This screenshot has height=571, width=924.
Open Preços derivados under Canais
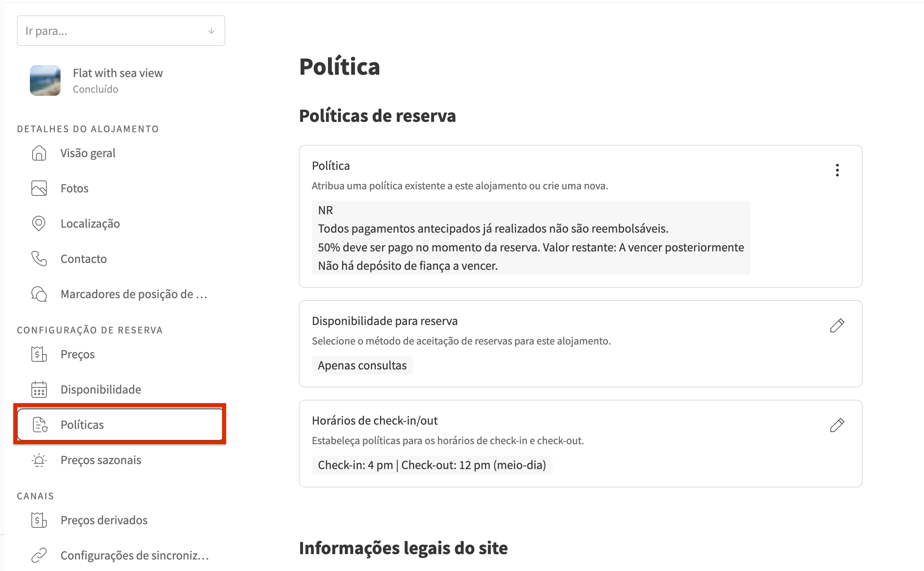click(104, 520)
